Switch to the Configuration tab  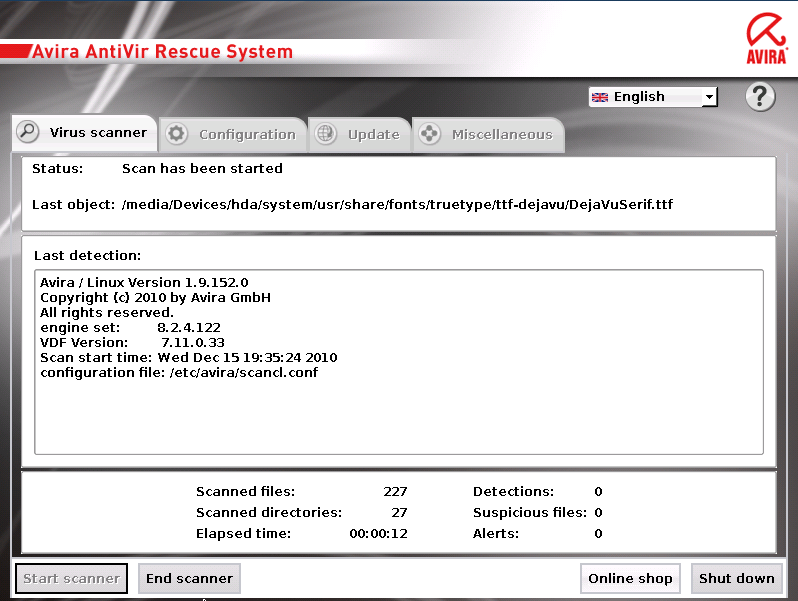(246, 134)
